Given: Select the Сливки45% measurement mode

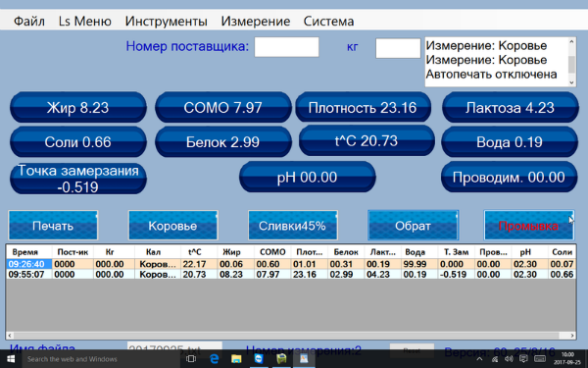Looking at the screenshot, I should [292, 226].
